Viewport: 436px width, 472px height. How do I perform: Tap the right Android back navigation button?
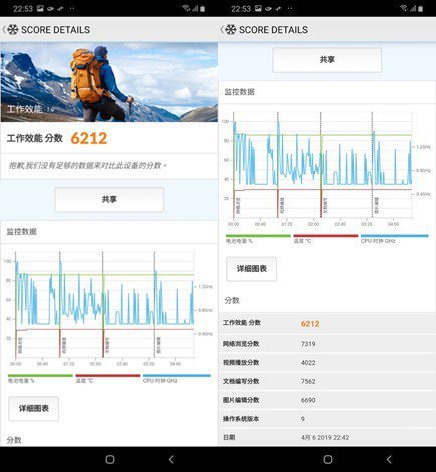coord(389,460)
